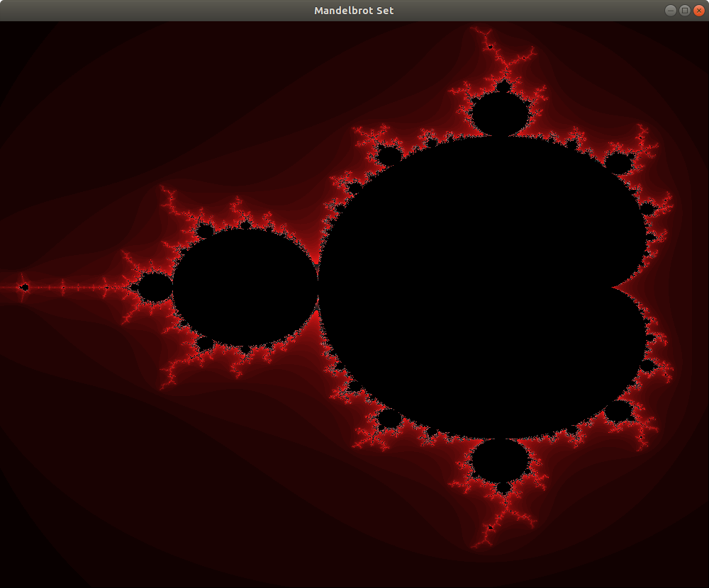Select the upper-left bulb on the cardioid edge
Screen dimensions: 709x588
pos(389,156)
